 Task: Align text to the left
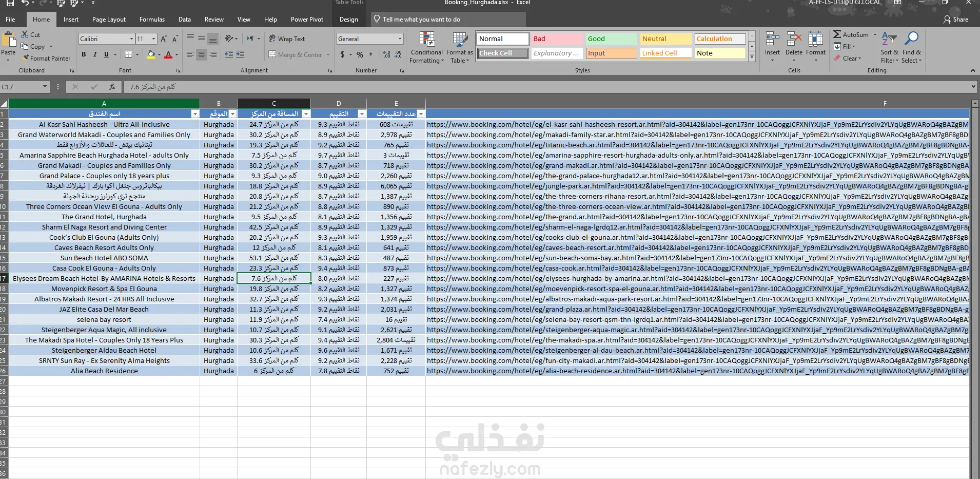[x=190, y=54]
